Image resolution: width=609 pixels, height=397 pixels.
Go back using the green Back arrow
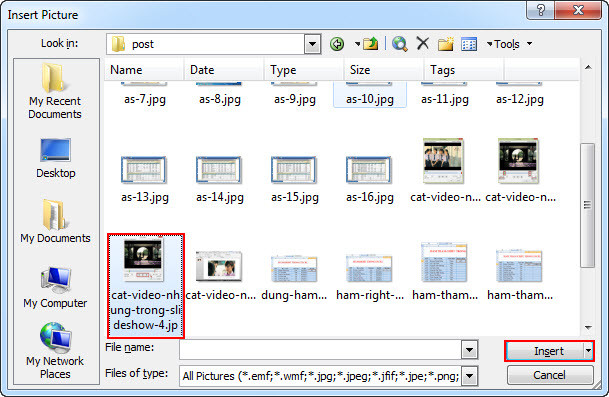click(x=337, y=44)
